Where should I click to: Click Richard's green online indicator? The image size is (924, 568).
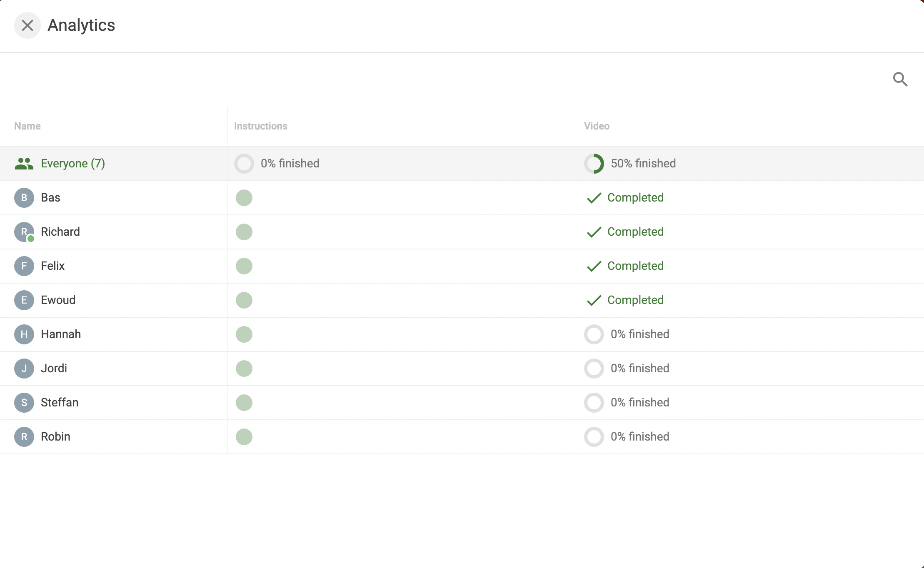pos(31,239)
